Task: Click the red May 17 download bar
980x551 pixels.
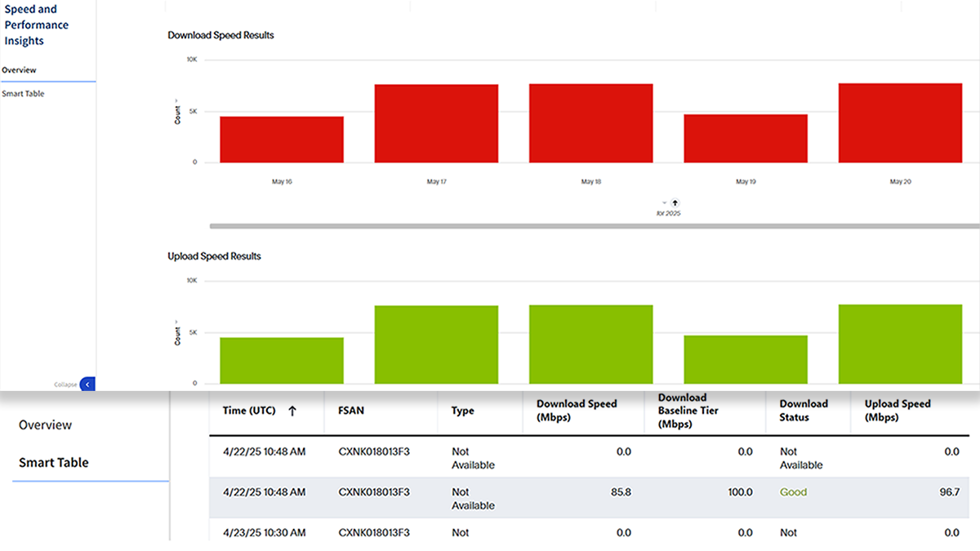Action: pos(436,123)
